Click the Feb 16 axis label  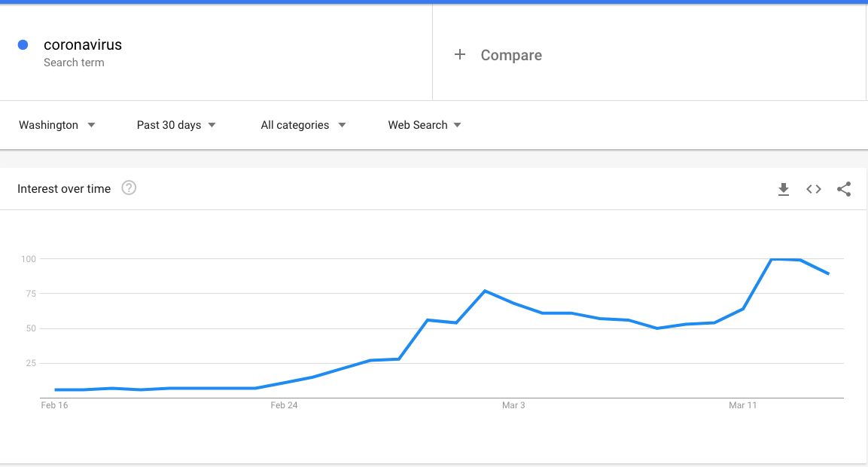[x=54, y=405]
